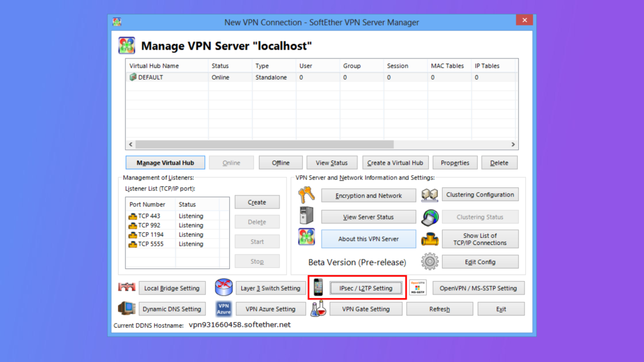The image size is (644, 362).
Task: Open the Manage Virtual Hub dialog
Action: [165, 163]
